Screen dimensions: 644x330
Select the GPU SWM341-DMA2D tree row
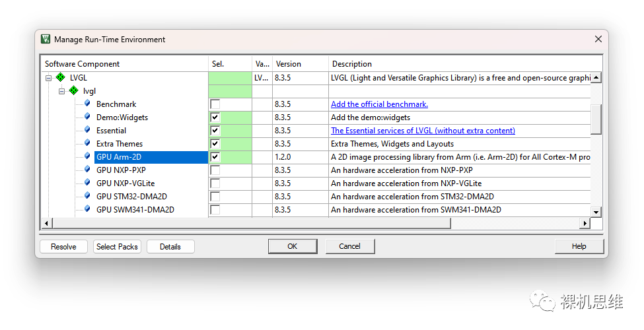pos(135,209)
